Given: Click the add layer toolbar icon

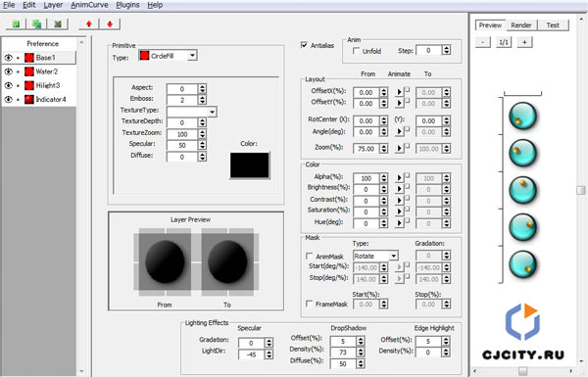Looking at the screenshot, I should point(16,24).
